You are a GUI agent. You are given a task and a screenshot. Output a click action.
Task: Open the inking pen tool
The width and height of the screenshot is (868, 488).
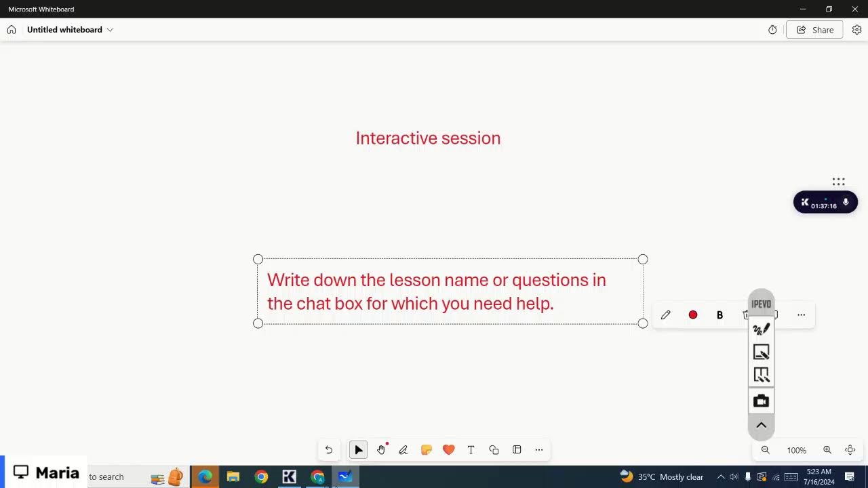tap(403, 449)
